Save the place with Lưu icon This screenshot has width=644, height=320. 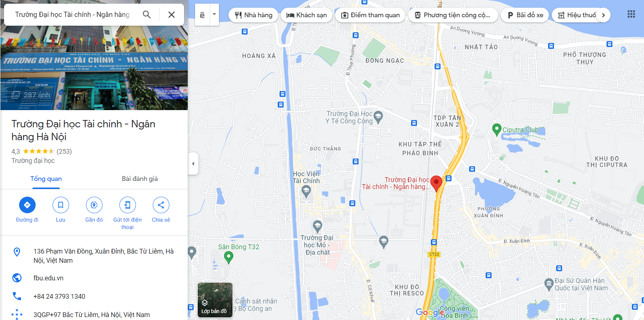(61, 205)
